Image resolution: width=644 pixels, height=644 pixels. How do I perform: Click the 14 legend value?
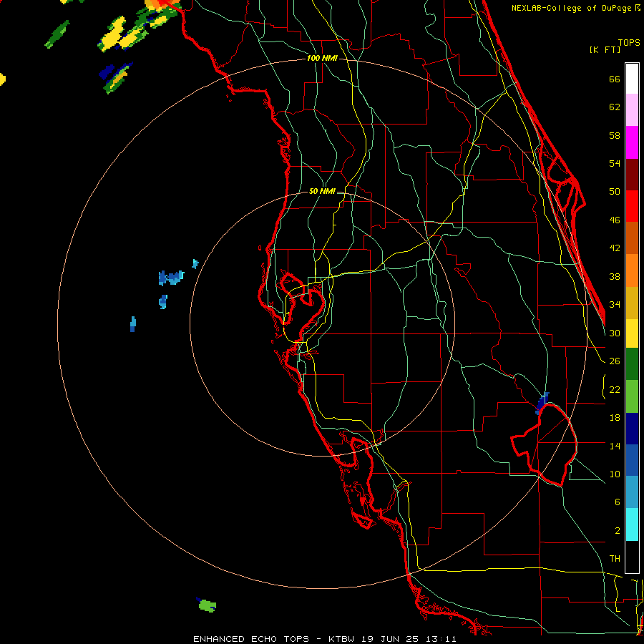pyautogui.click(x=615, y=446)
